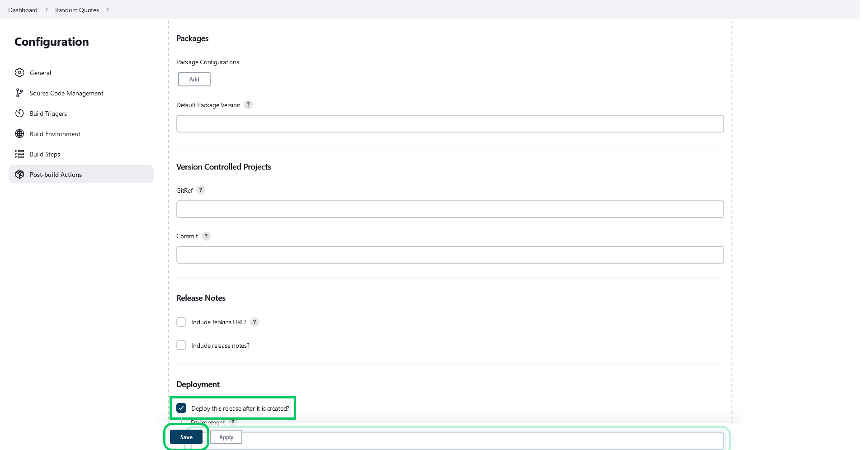This screenshot has height=450, width=868.
Task: Click breadcrumb chevron after Dashboard
Action: coord(46,9)
